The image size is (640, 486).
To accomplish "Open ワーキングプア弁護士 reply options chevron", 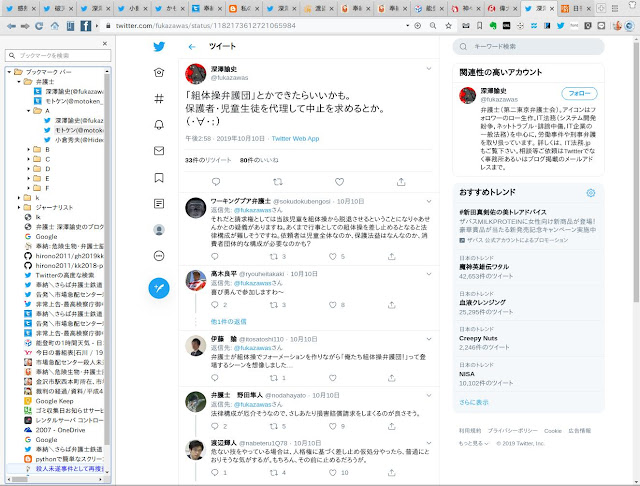I will pyautogui.click(x=429, y=201).
